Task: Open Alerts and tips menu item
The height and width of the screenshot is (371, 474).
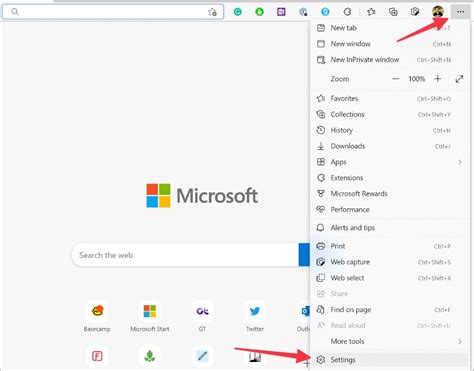Action: (x=390, y=228)
